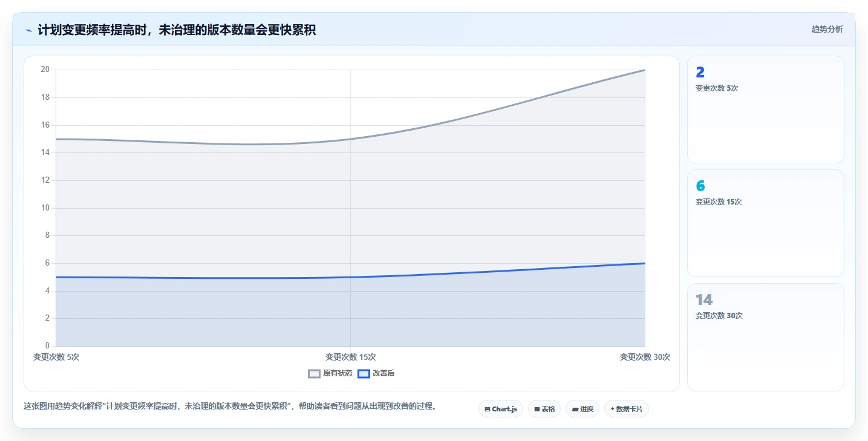This screenshot has height=441, width=868.
Task: Click the y-axis value 20
Action: click(45, 70)
